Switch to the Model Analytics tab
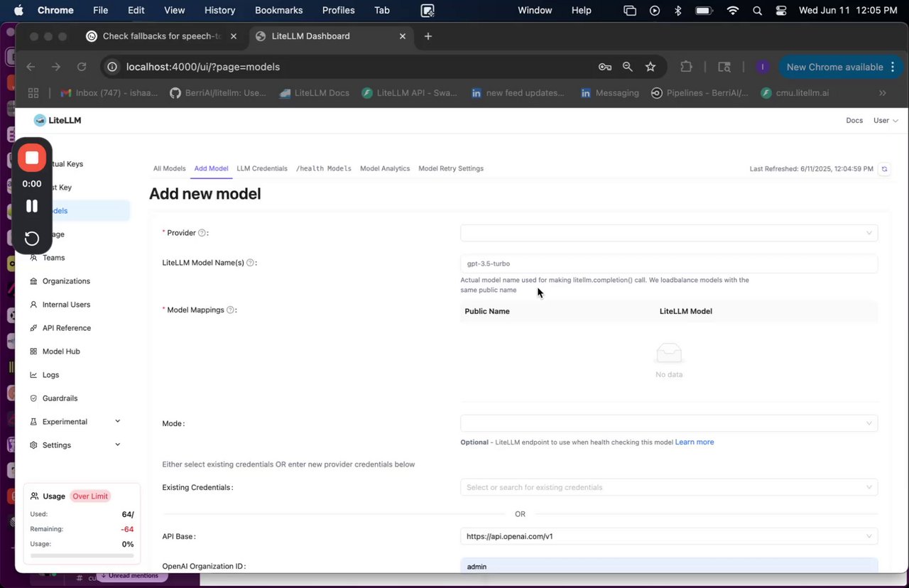Image resolution: width=909 pixels, height=588 pixels. tap(385, 169)
